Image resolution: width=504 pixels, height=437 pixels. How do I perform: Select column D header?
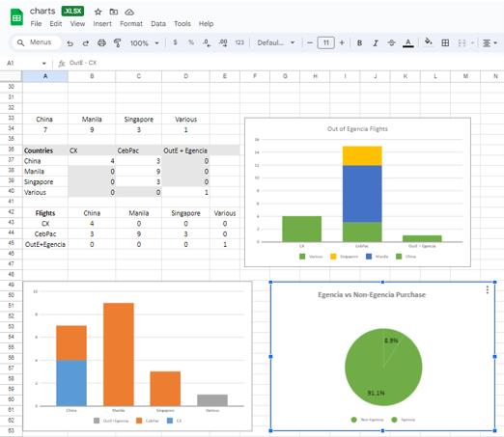pyautogui.click(x=185, y=76)
